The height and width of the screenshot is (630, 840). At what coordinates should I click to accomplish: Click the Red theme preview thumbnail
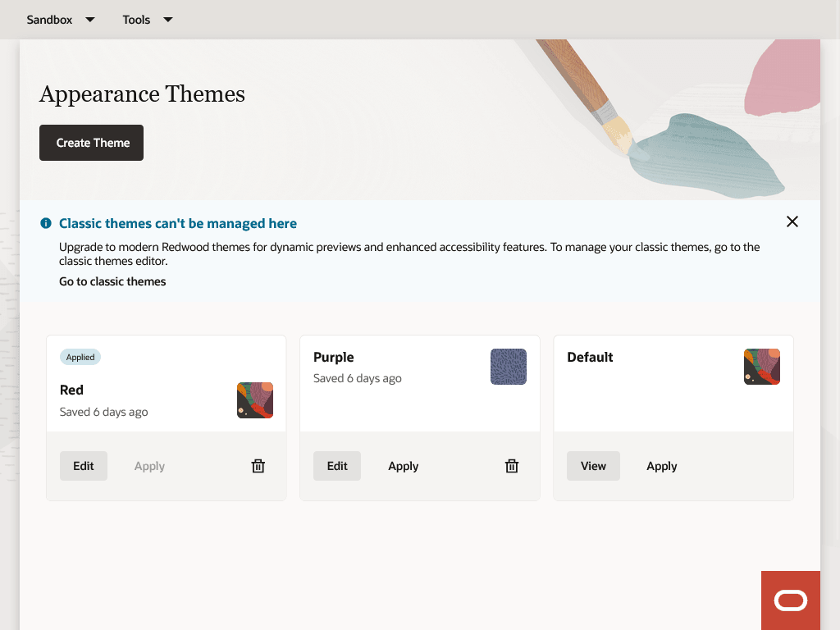(254, 400)
